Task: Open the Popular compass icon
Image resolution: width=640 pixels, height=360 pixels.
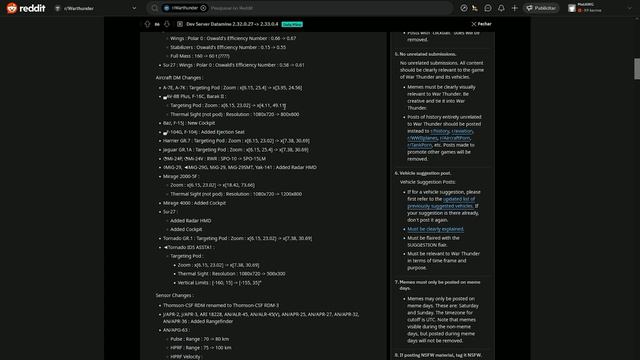Action: click(x=464, y=8)
